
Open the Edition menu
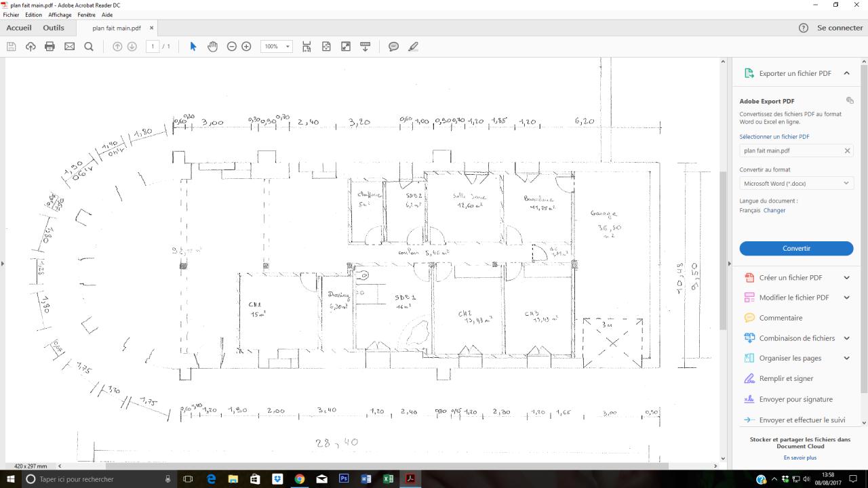tap(33, 14)
